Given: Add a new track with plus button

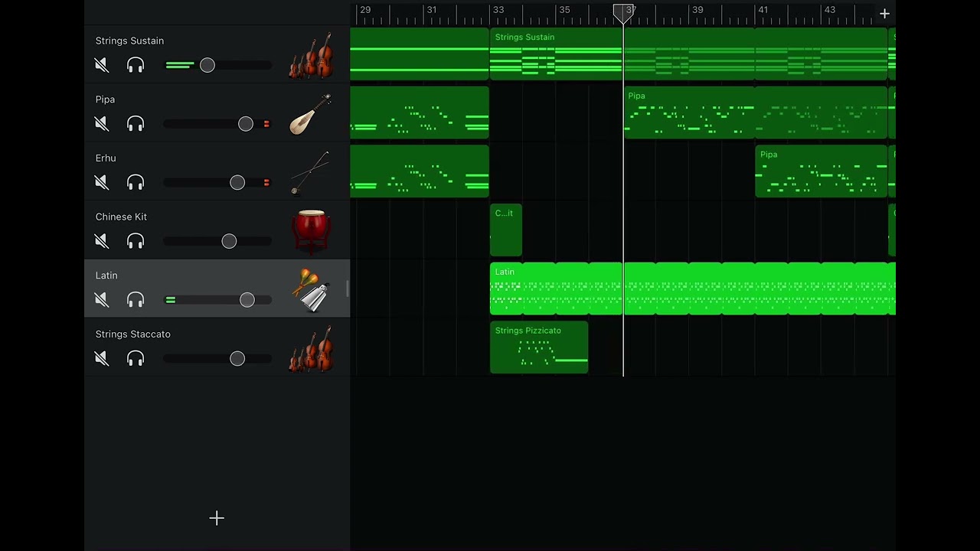Looking at the screenshot, I should click(217, 518).
